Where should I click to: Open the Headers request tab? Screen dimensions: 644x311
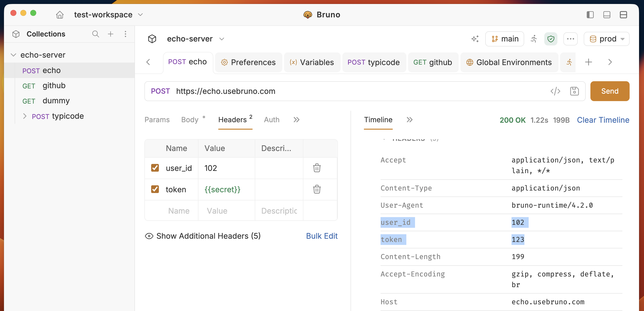[x=235, y=120]
